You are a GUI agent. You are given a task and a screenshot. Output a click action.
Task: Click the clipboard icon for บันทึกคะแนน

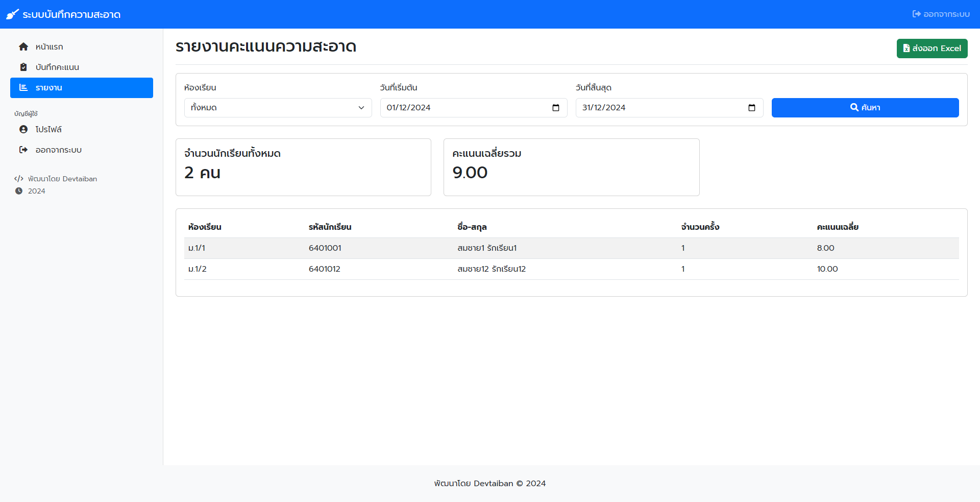click(23, 67)
